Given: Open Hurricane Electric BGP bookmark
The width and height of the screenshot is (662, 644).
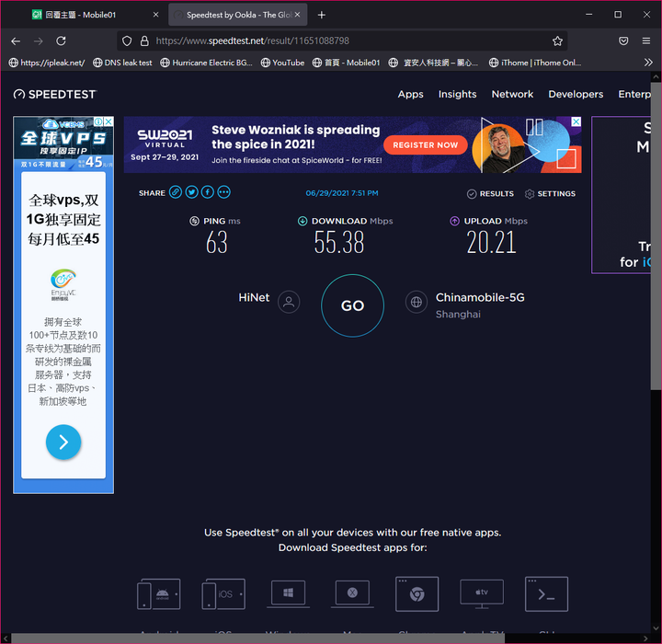Looking at the screenshot, I should 207,63.
